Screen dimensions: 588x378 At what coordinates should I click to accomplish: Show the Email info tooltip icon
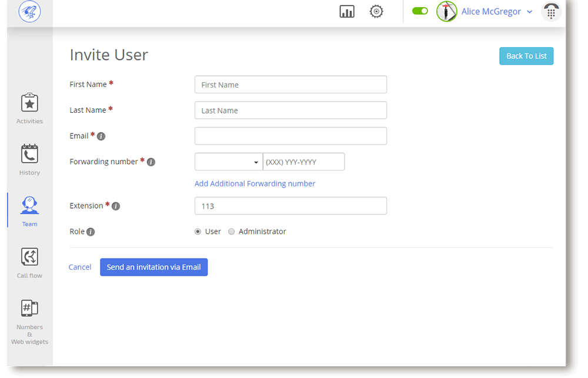(101, 136)
